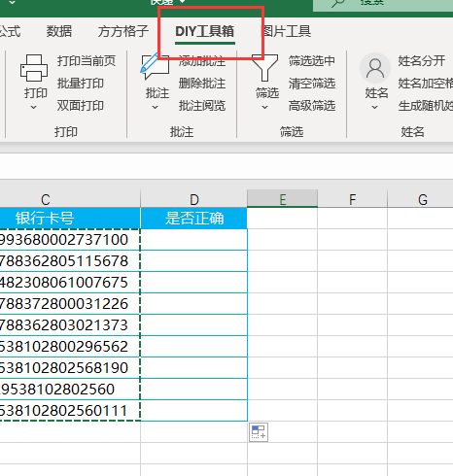Select cell ending 803021373
Viewport: 453px width, 476px height.
click(70, 325)
